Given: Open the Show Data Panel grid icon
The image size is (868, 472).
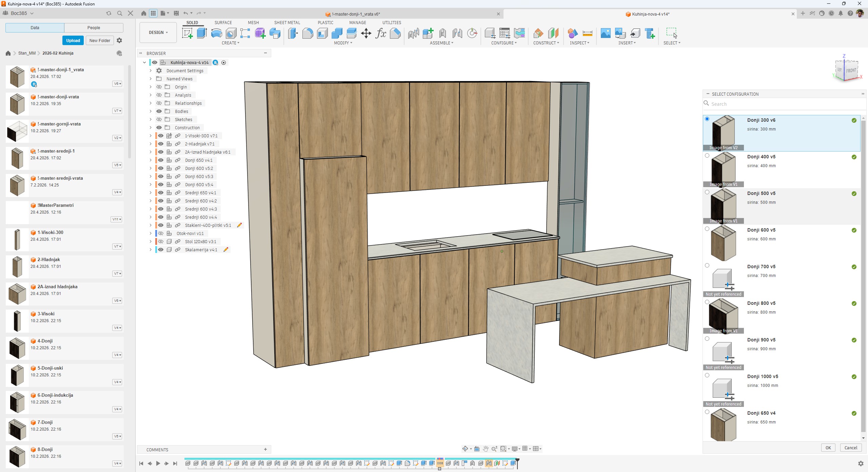Looking at the screenshot, I should point(153,13).
